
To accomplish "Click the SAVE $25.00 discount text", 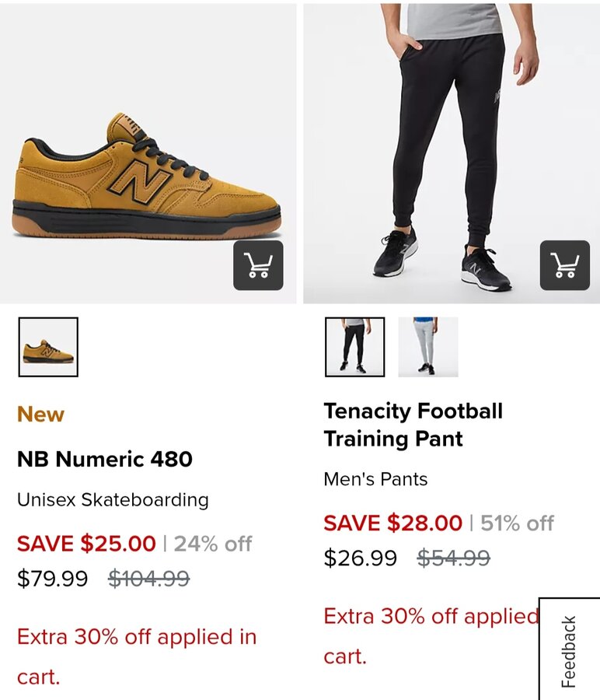I will coord(86,544).
